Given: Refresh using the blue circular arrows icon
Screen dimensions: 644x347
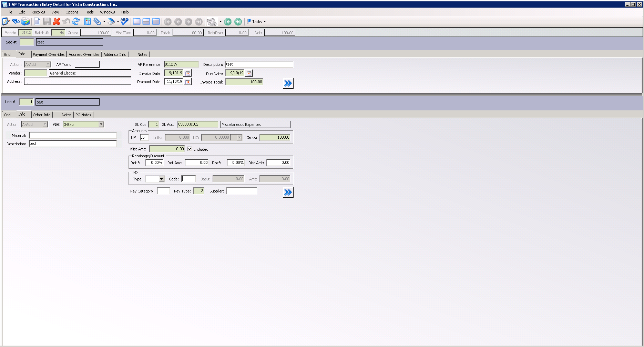Looking at the screenshot, I should 76,22.
